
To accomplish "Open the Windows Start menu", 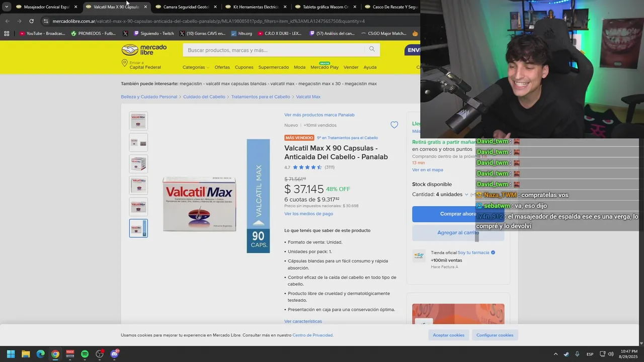I will point(11,354).
